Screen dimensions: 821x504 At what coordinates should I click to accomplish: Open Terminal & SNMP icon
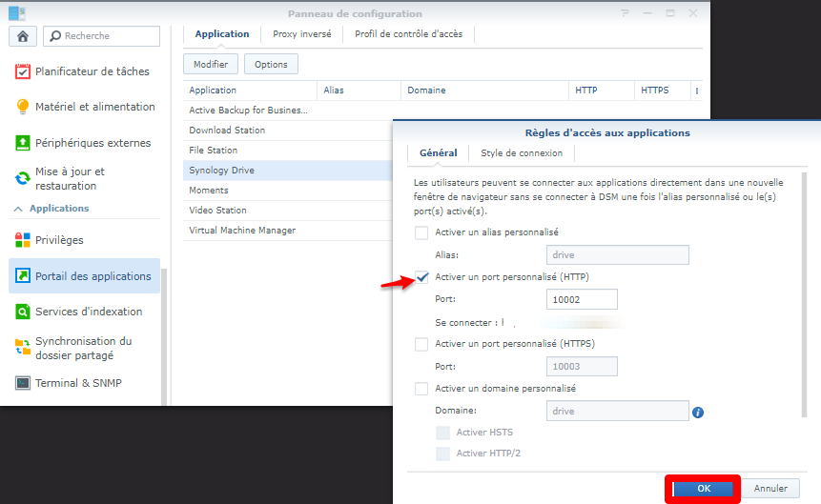23,383
